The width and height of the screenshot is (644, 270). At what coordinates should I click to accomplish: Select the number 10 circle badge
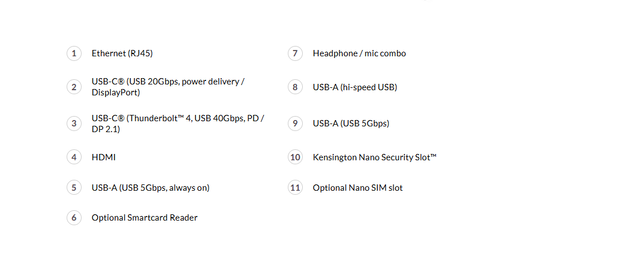tap(295, 157)
